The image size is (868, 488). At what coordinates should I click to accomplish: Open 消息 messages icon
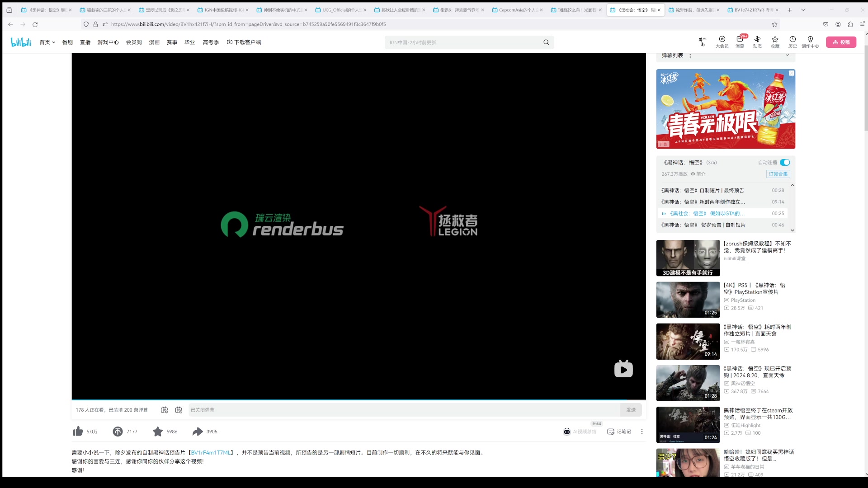[740, 42]
